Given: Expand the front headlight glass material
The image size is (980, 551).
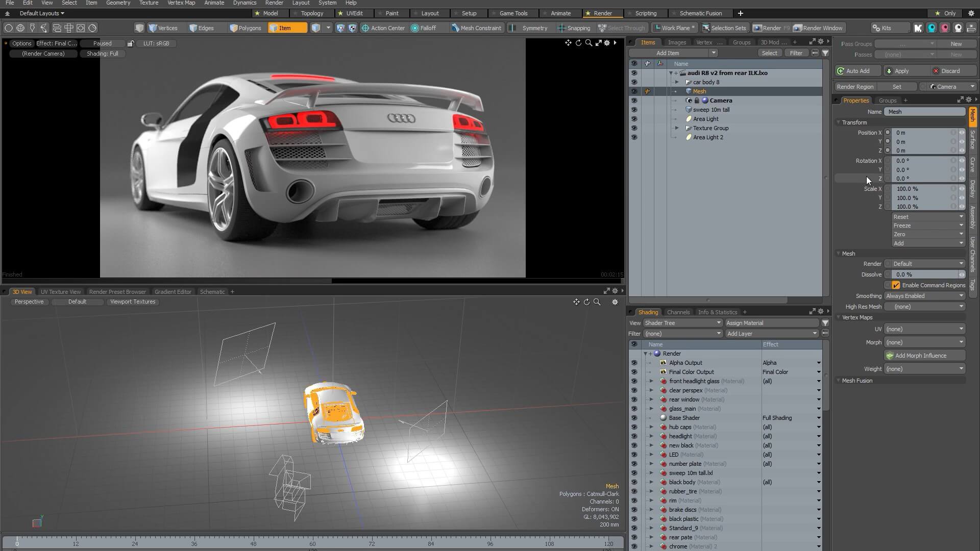Looking at the screenshot, I should tap(651, 381).
